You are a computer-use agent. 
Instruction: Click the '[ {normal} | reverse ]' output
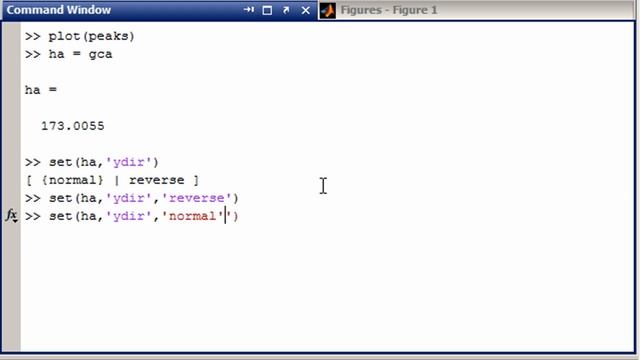(112, 180)
